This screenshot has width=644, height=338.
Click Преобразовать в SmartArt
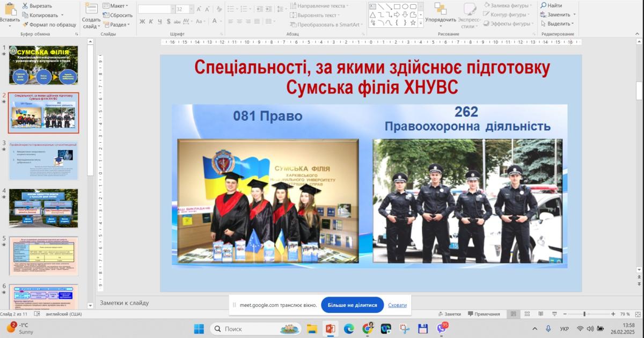(x=326, y=25)
